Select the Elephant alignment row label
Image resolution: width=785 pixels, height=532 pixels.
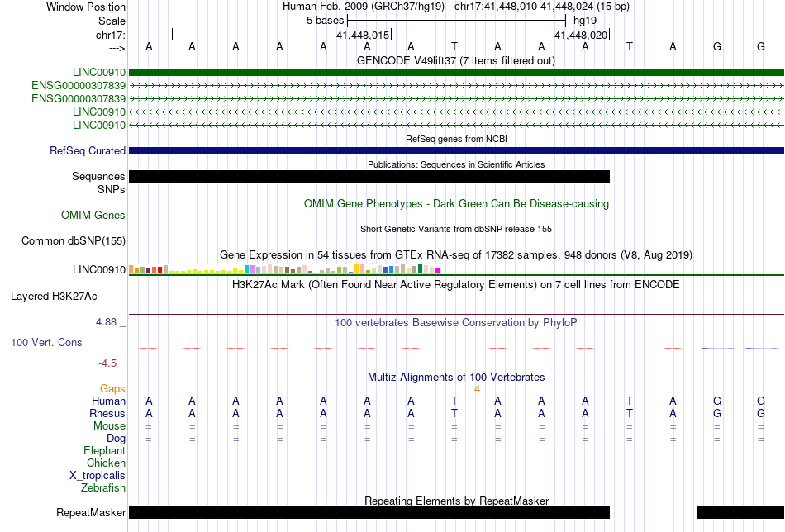(x=104, y=450)
